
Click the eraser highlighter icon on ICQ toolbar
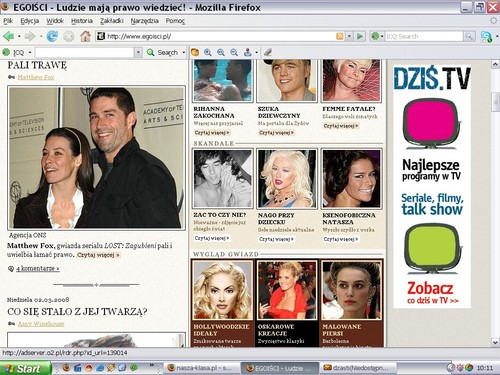pyautogui.click(x=268, y=52)
